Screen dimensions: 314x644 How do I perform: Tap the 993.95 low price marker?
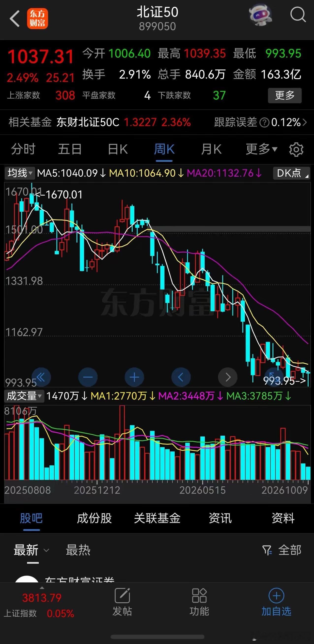(x=284, y=381)
